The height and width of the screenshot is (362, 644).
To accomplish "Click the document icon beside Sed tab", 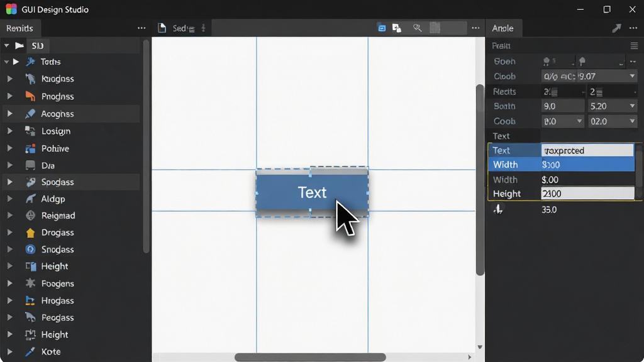I will 162,28.
